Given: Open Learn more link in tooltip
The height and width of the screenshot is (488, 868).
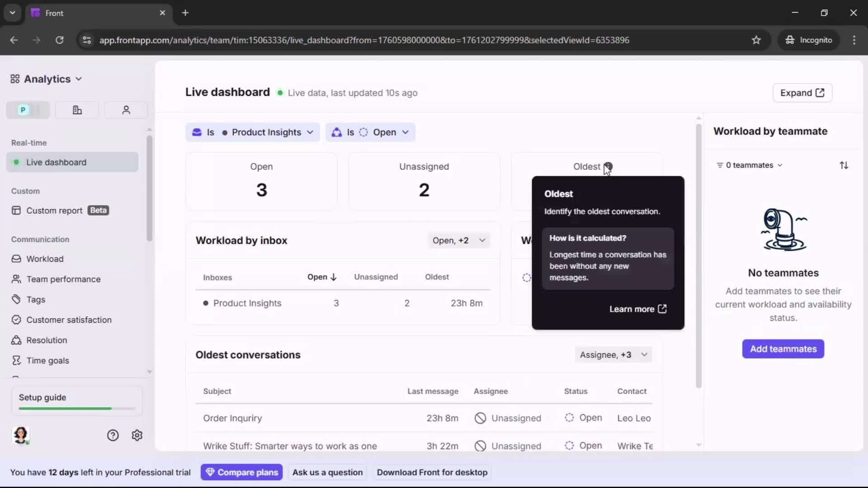Looking at the screenshot, I should click(638, 309).
